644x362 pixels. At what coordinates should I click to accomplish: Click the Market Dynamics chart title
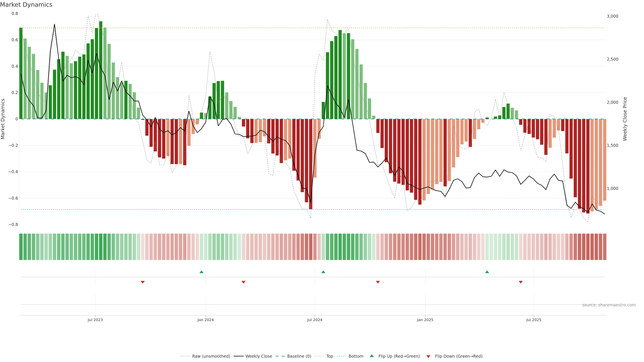coord(26,5)
